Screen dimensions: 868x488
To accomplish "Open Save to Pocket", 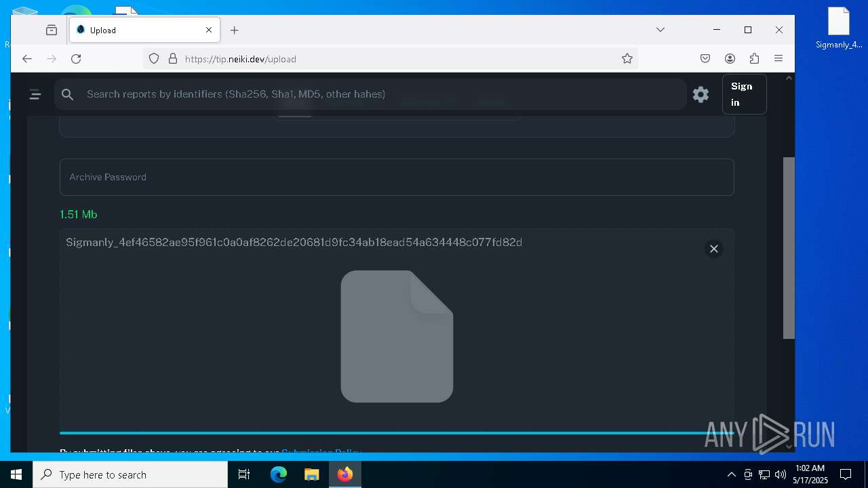I will (705, 59).
